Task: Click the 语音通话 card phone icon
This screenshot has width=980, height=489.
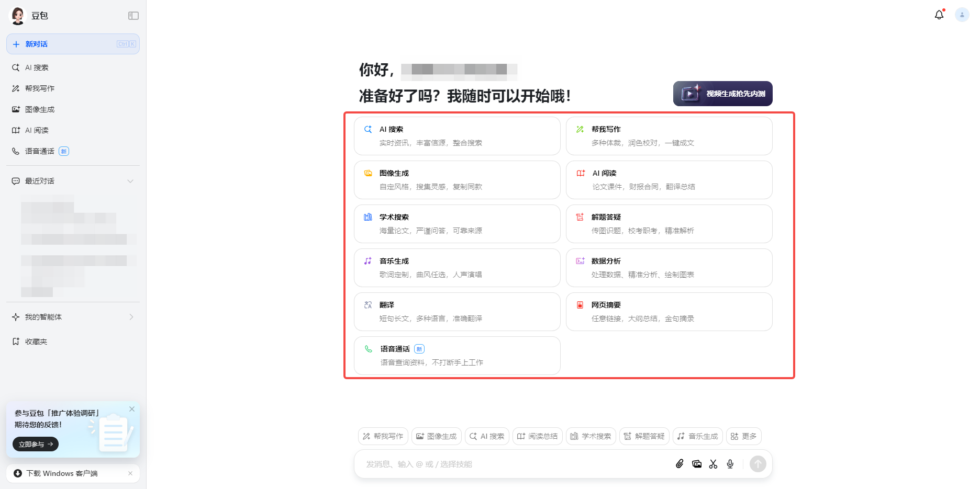Action: click(369, 349)
